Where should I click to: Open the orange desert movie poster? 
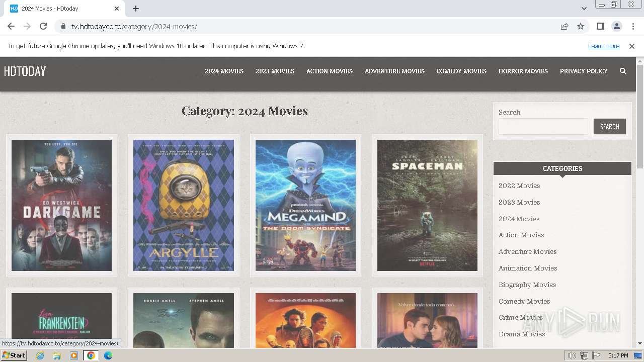(x=305, y=320)
